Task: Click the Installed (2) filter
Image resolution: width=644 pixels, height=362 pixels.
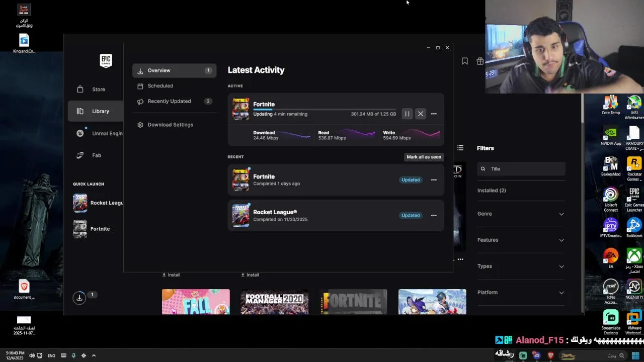Action: (x=492, y=191)
